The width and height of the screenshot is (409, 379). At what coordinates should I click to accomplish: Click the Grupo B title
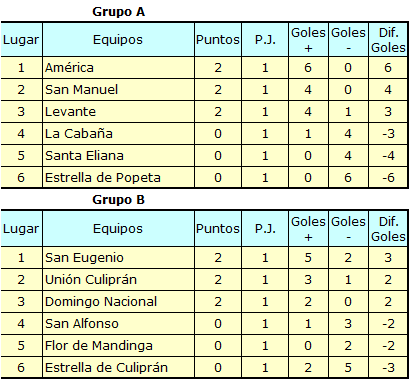[118, 200]
